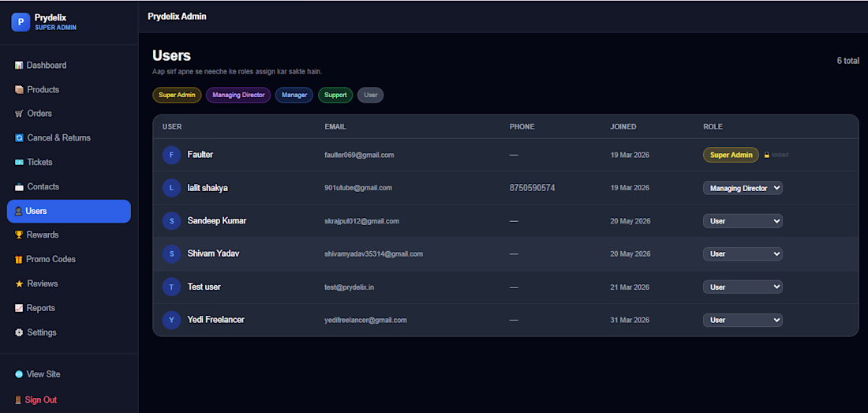Click the Cancel & Returns refresh icon
Image resolution: width=868 pixels, height=413 pixels.
pos(19,138)
